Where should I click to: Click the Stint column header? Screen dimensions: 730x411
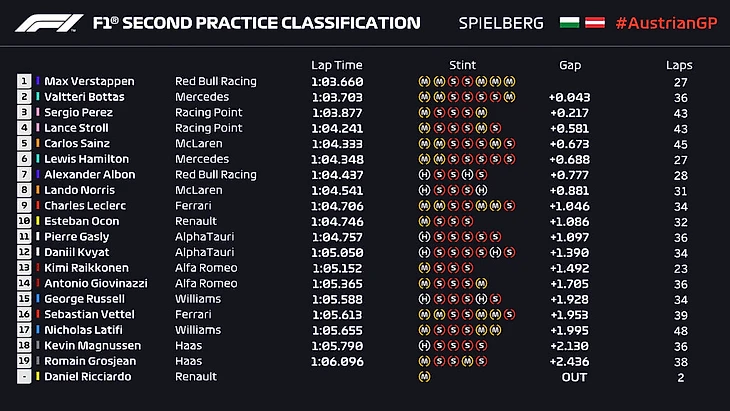click(466, 65)
